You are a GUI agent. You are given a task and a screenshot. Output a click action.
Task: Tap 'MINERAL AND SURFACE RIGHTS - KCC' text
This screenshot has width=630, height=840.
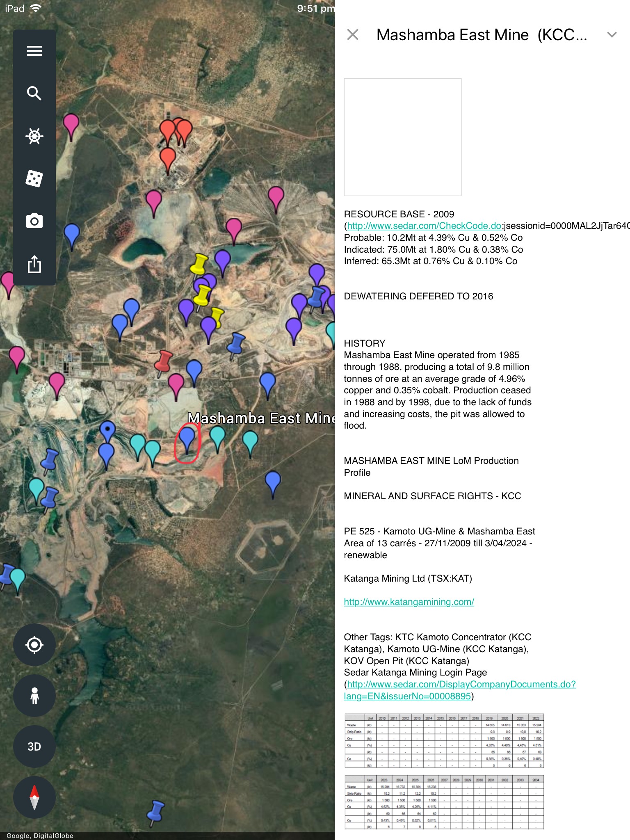pos(432,496)
